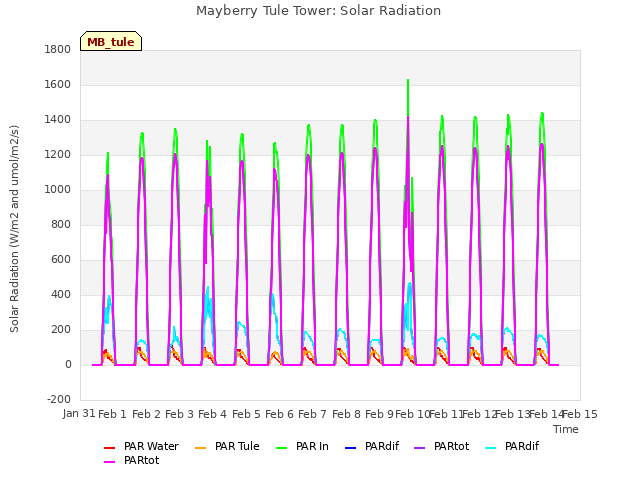Screen dimensions: 640x480
Task: Click the 1000 y-axis tick label
Action: (58, 190)
